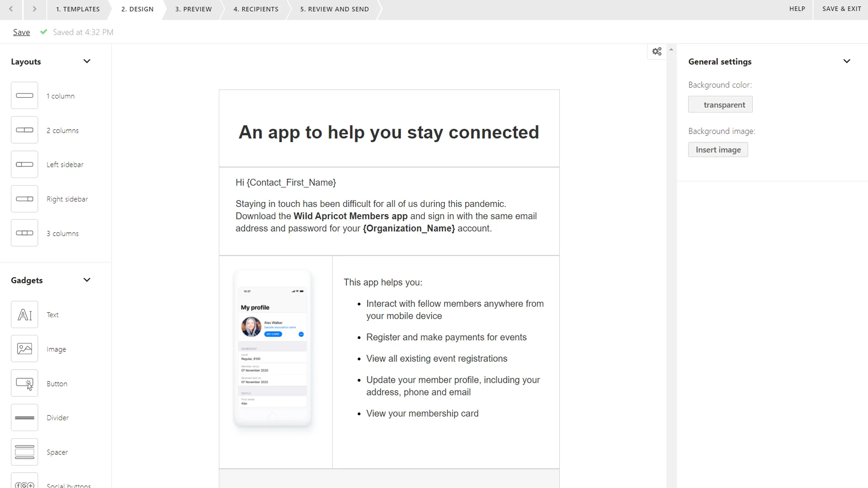Collapse the Gadgets panel

point(87,280)
